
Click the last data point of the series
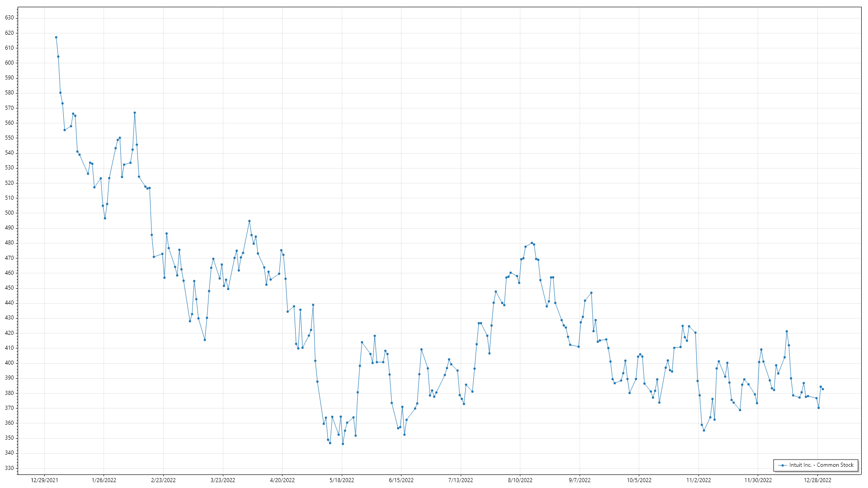click(x=823, y=389)
